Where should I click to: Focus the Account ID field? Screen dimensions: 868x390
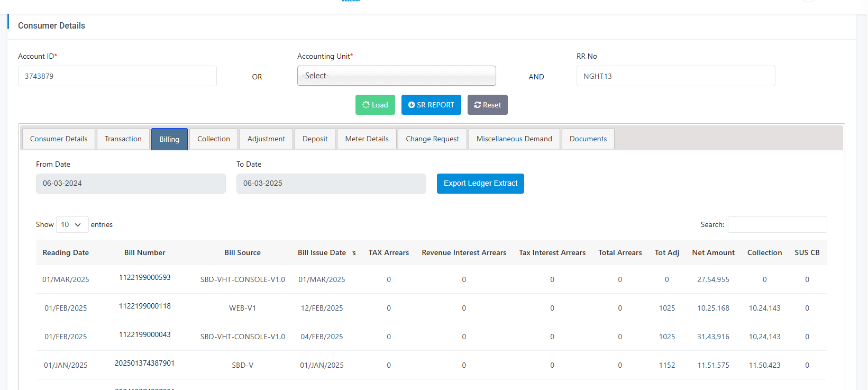pyautogui.click(x=117, y=76)
